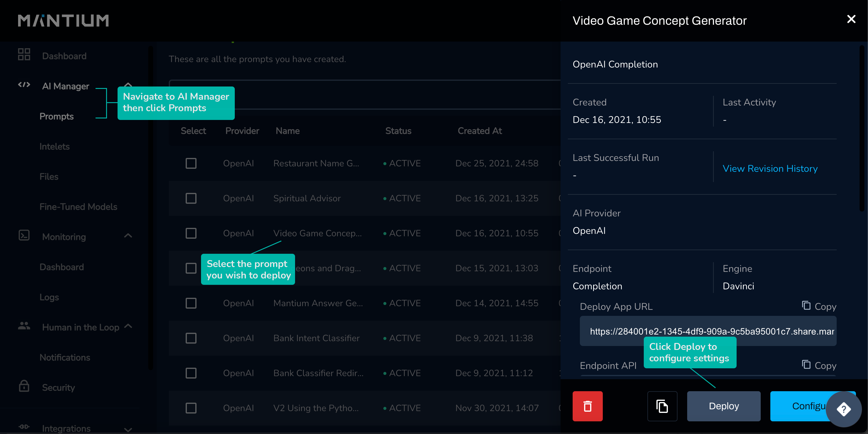
Task: Open Prompts in the sidebar
Action: pos(57,116)
